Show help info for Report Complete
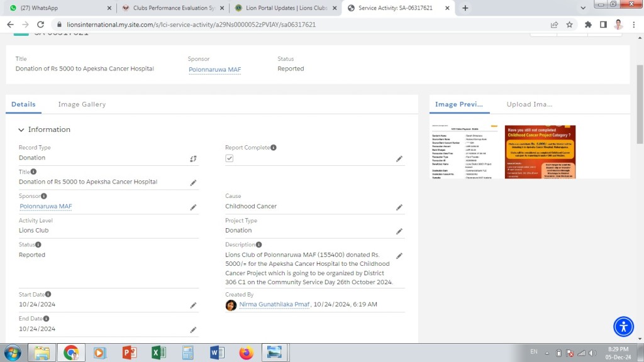 click(x=274, y=147)
